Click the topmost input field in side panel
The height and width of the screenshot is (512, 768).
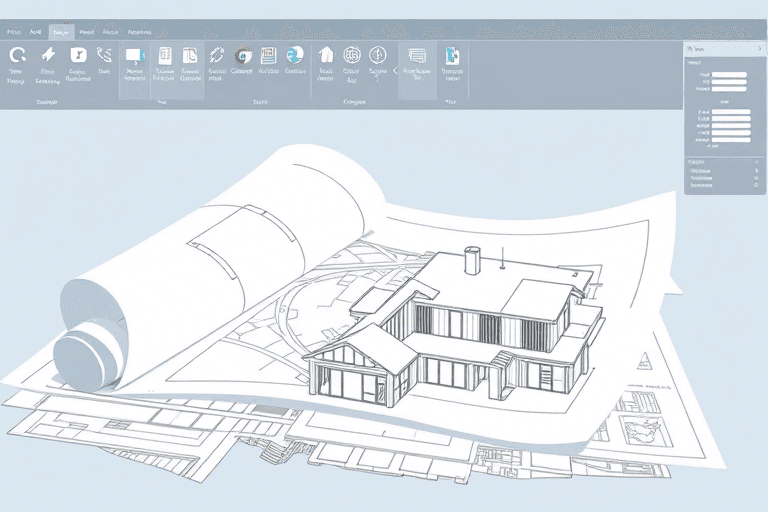(731, 74)
